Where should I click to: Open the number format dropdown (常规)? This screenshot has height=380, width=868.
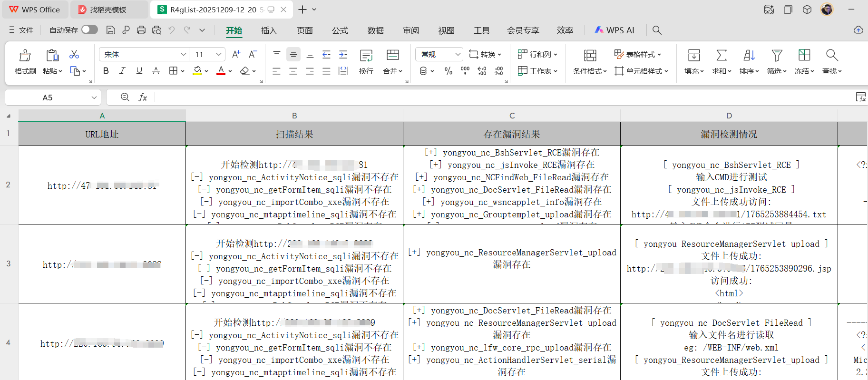click(x=458, y=54)
